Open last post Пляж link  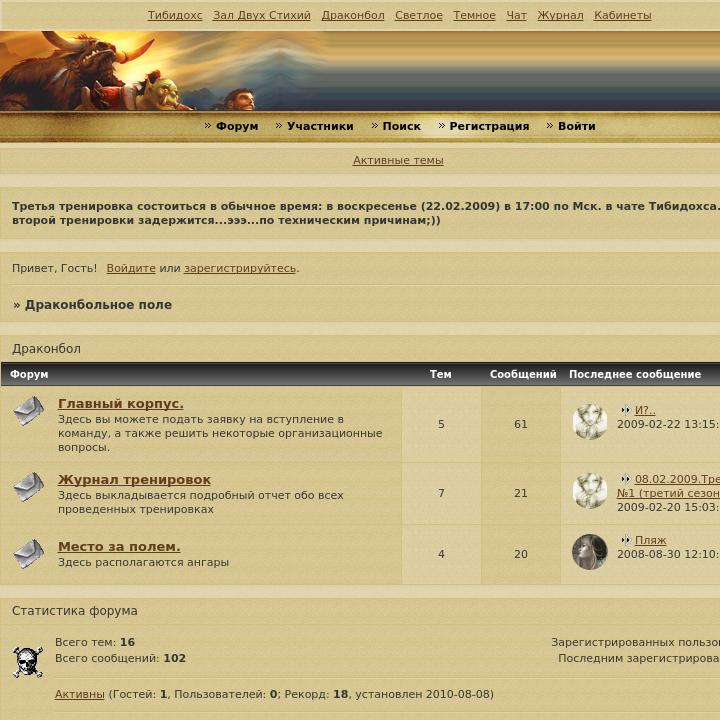pos(650,540)
